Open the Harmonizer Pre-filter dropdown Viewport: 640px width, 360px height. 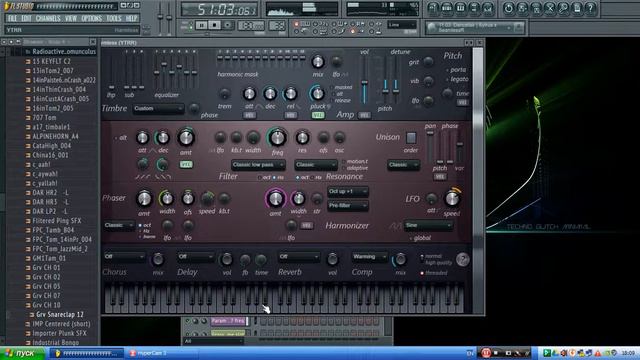click(347, 206)
